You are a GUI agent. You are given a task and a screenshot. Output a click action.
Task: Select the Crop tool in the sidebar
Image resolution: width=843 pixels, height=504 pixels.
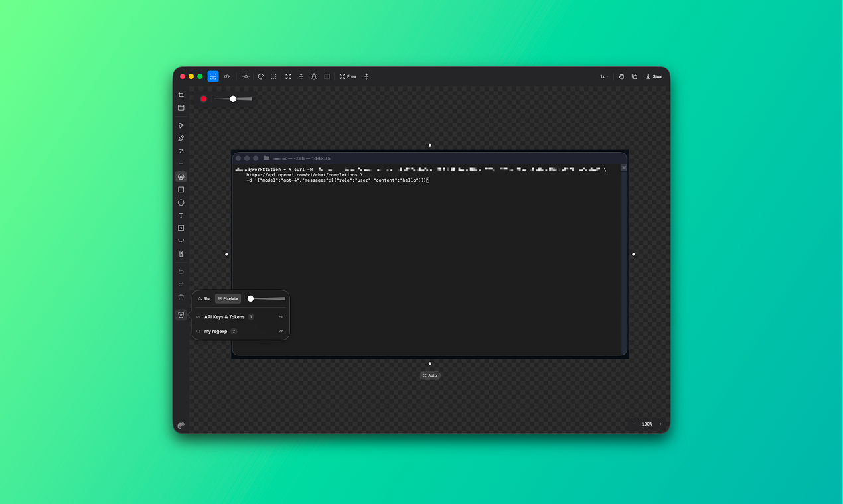point(181,95)
